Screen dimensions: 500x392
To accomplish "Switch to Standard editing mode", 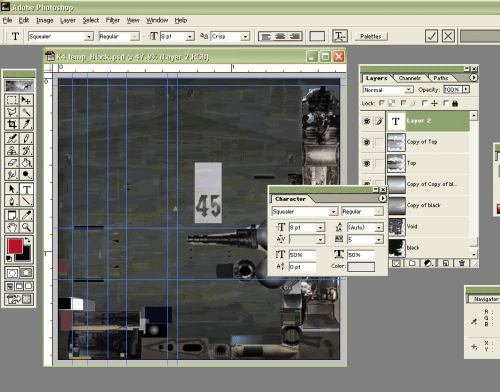I will 12,273.
